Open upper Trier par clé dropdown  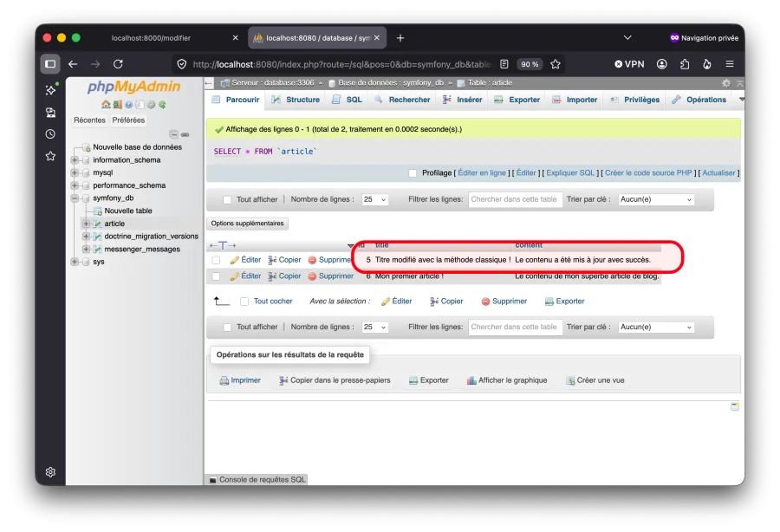(656, 199)
